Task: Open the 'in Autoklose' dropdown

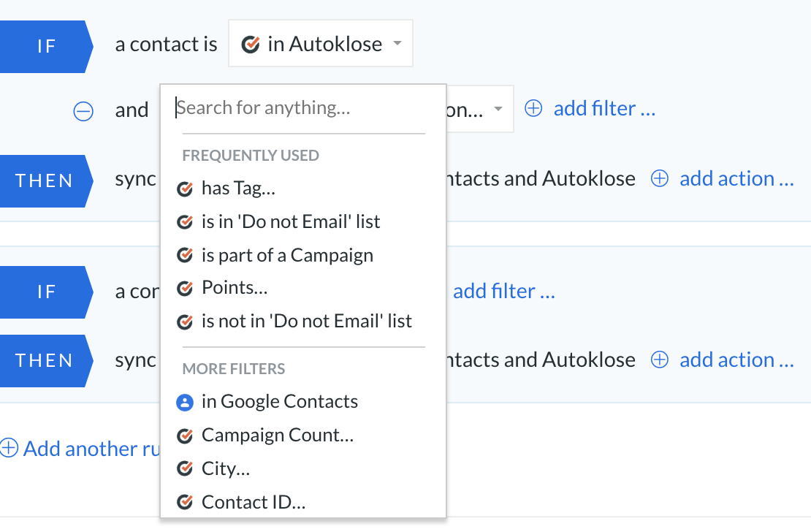Action: pos(321,43)
